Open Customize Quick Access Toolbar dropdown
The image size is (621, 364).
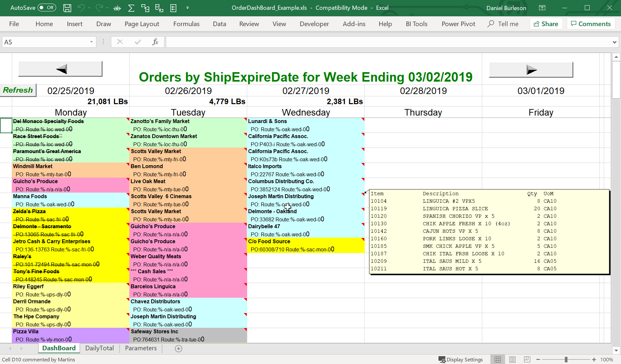pyautogui.click(x=187, y=8)
